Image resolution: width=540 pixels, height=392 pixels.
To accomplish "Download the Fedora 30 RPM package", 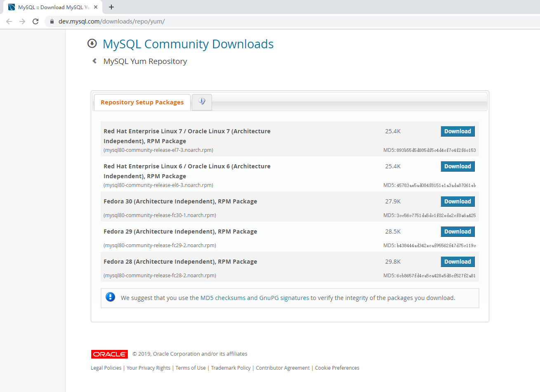I will tap(458, 201).
